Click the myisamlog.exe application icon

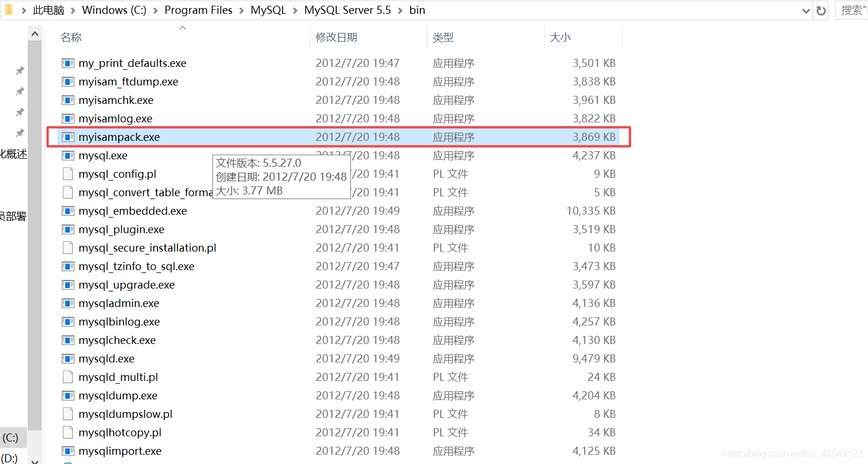(68, 119)
